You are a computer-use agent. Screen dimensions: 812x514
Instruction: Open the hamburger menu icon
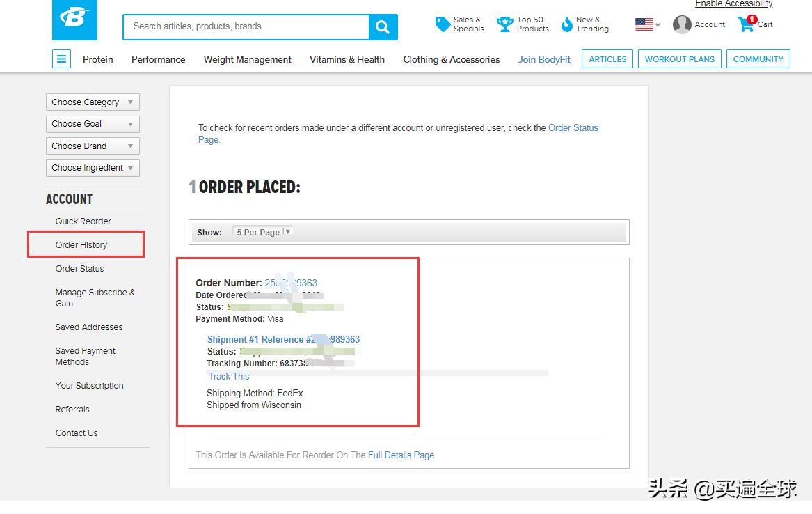click(61, 59)
